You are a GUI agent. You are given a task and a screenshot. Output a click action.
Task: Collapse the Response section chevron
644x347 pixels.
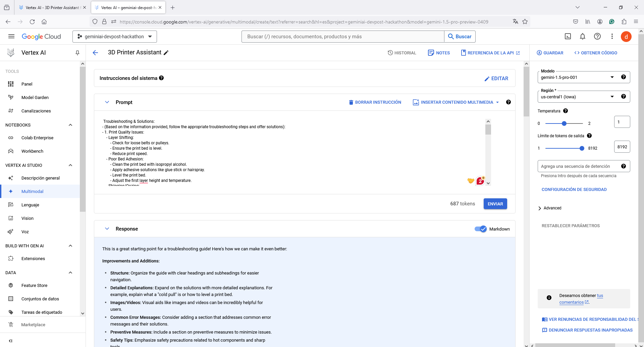click(x=107, y=229)
